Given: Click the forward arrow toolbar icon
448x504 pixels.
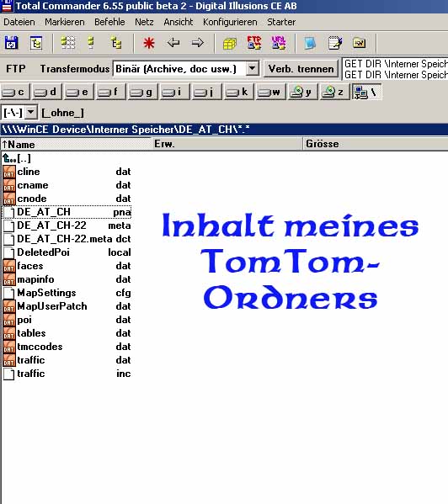Looking at the screenshot, I should pyautogui.click(x=197, y=42).
